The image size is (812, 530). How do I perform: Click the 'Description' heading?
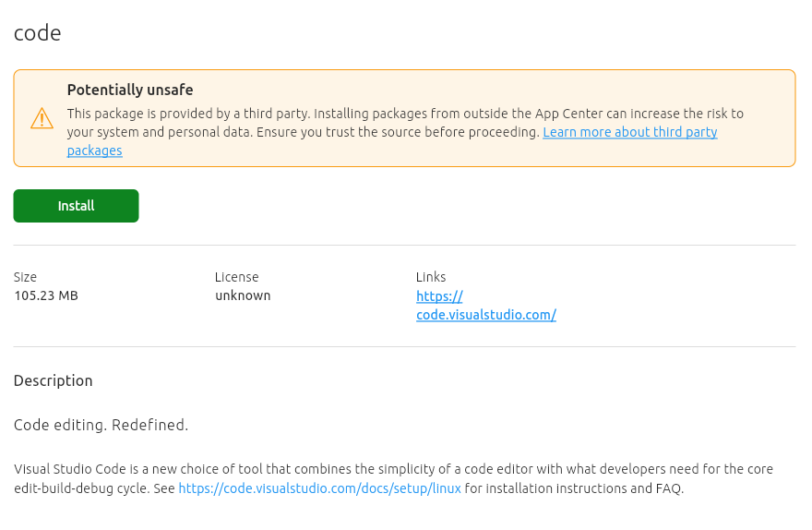pyautogui.click(x=53, y=380)
